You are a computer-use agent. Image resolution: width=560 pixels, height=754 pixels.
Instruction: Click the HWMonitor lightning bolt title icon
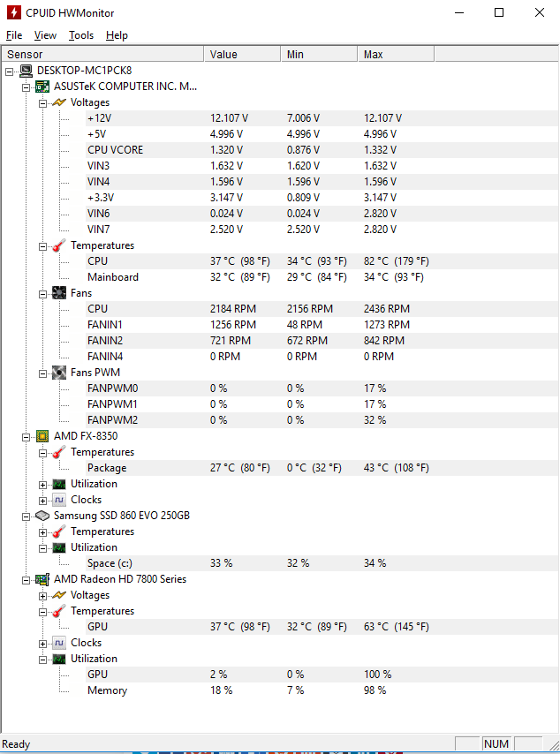pos(12,13)
